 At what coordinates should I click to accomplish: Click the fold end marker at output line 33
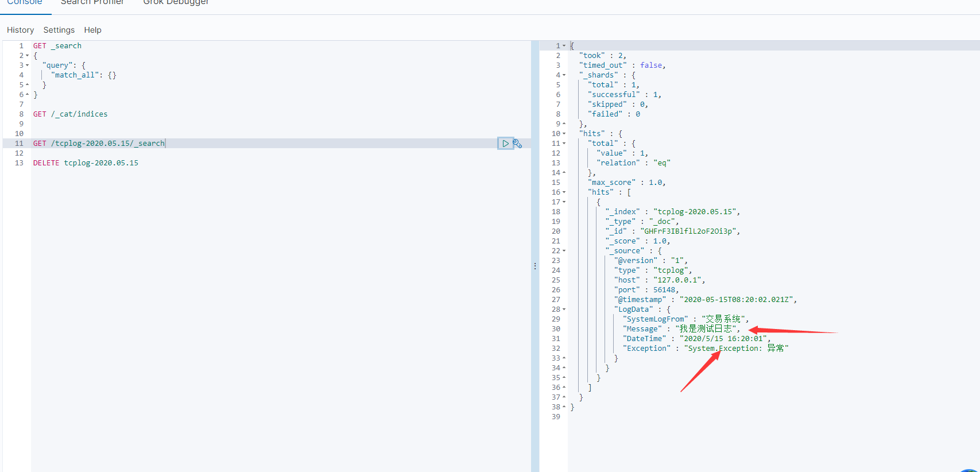[x=564, y=358]
